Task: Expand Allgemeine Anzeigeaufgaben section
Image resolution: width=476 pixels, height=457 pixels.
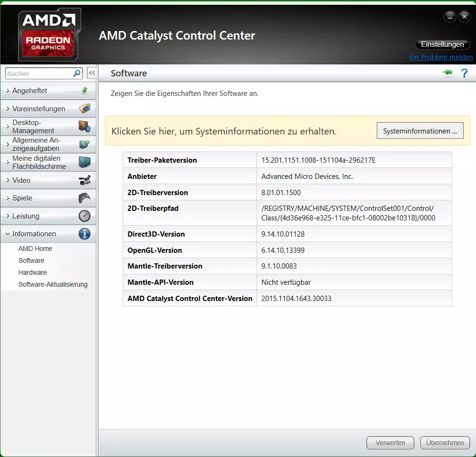Action: [x=48, y=144]
